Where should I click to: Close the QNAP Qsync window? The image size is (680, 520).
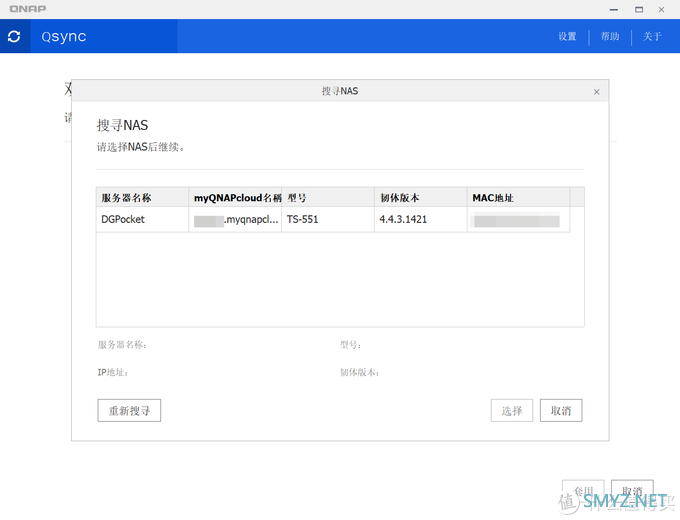point(661,9)
